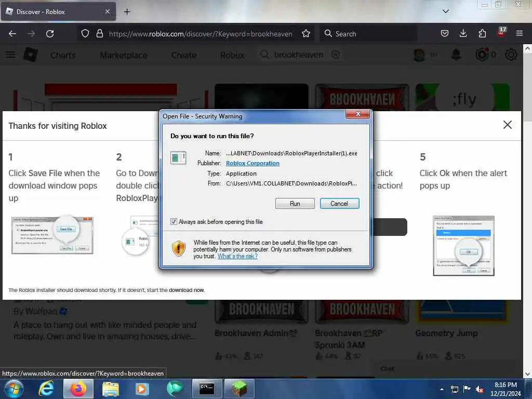Open Firefox downloads panel
Screen dimensions: 532x399
tap(463, 34)
